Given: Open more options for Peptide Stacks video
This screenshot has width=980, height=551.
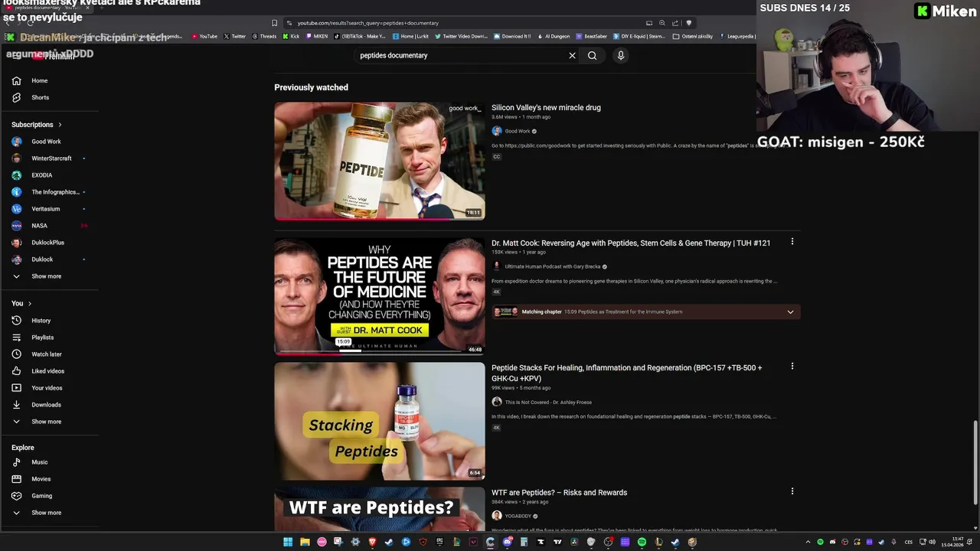Looking at the screenshot, I should click(x=792, y=367).
